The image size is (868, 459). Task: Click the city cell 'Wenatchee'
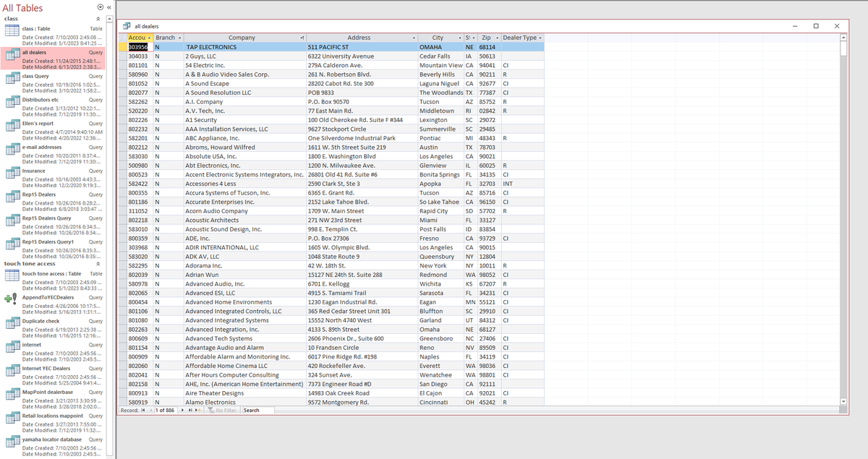pos(441,374)
